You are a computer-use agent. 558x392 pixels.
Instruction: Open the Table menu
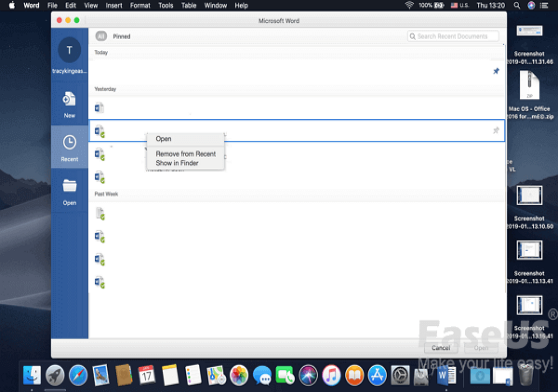click(x=189, y=6)
